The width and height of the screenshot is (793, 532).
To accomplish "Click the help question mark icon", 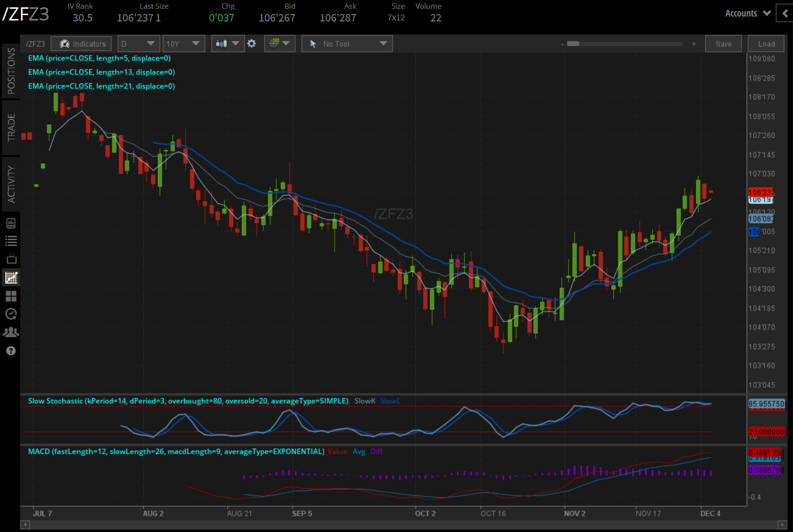I will point(11,351).
